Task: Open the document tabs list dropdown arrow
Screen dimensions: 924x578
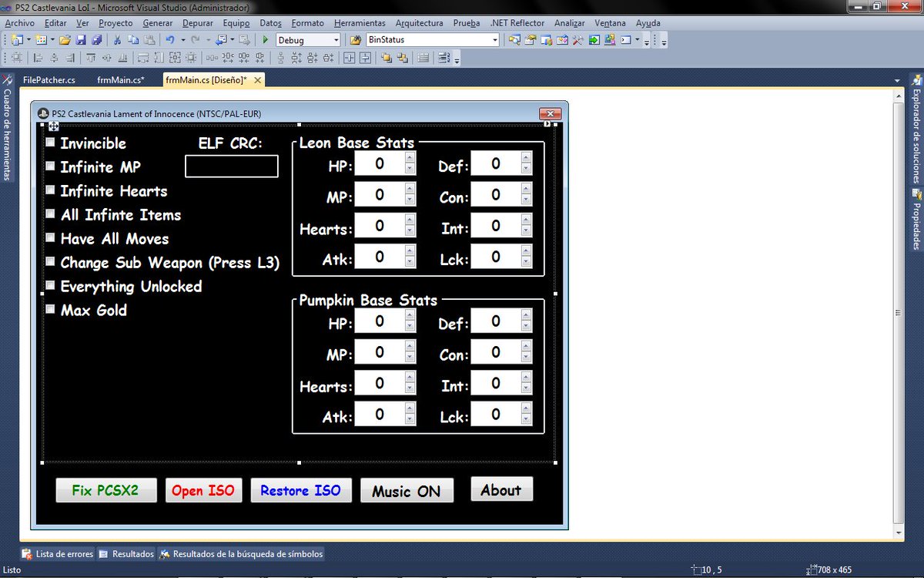Action: pos(897,80)
